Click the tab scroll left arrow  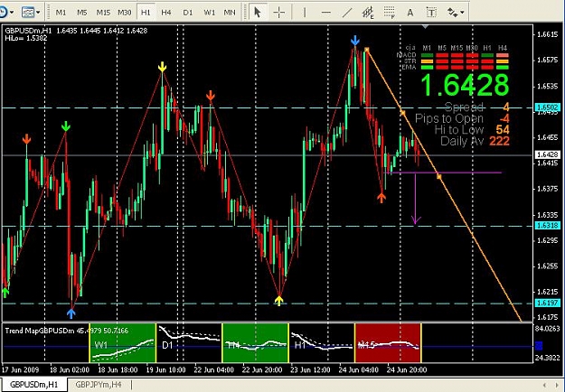point(544,385)
